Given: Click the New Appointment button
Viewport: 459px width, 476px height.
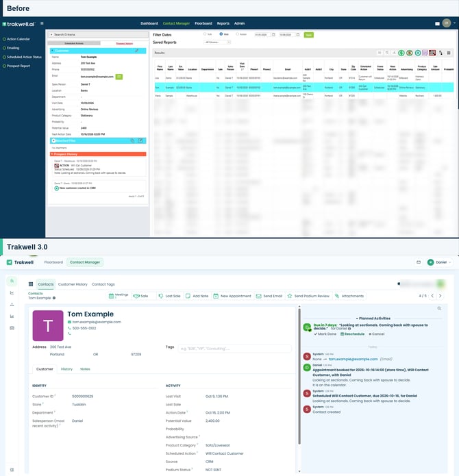Looking at the screenshot, I should click(232, 296).
